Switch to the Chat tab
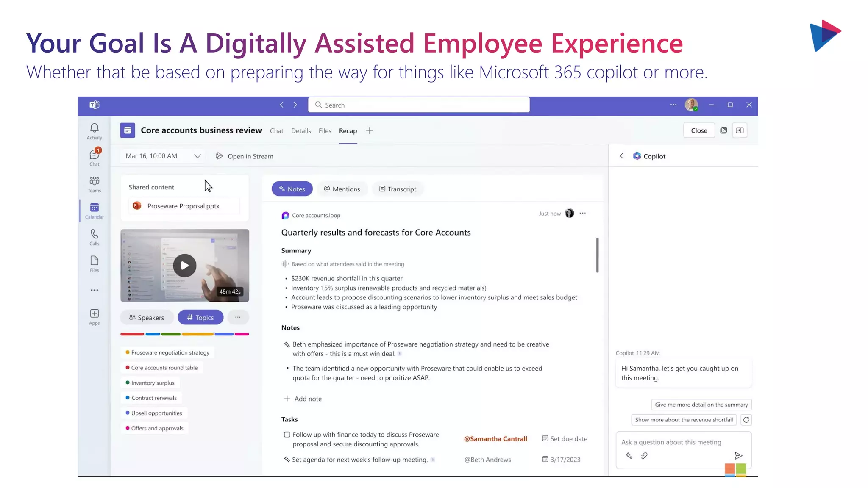The height and width of the screenshot is (488, 868). click(276, 131)
